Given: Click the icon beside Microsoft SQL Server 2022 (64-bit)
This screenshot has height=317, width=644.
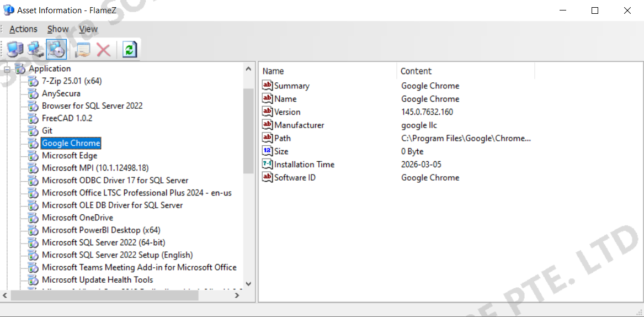Looking at the screenshot, I should [x=33, y=242].
